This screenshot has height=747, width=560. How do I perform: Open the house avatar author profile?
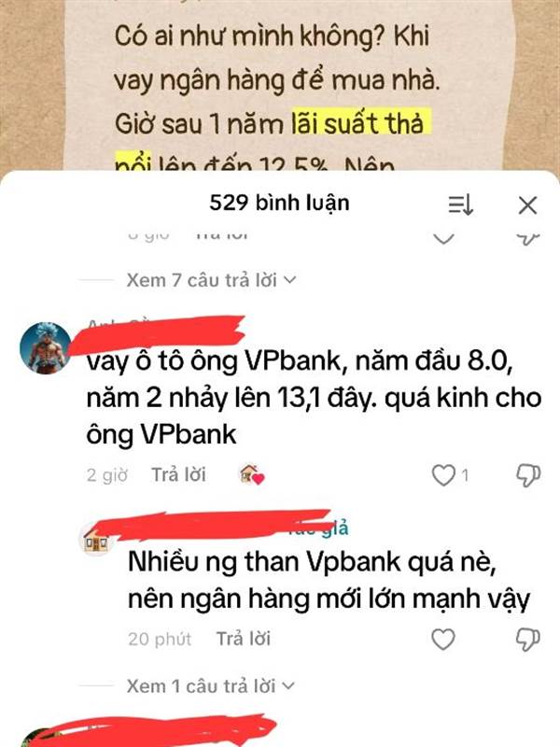pyautogui.click(x=97, y=541)
